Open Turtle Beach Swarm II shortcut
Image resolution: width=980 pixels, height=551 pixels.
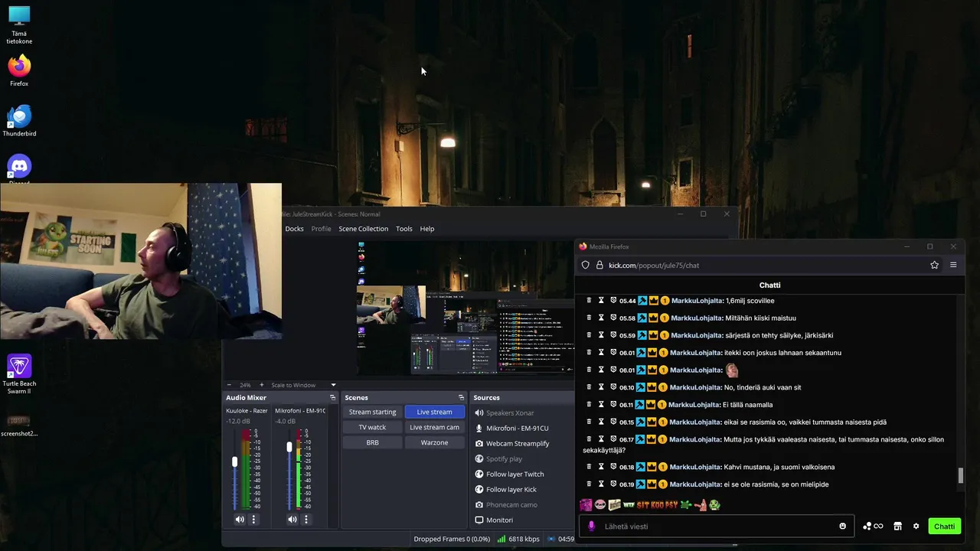point(19,375)
